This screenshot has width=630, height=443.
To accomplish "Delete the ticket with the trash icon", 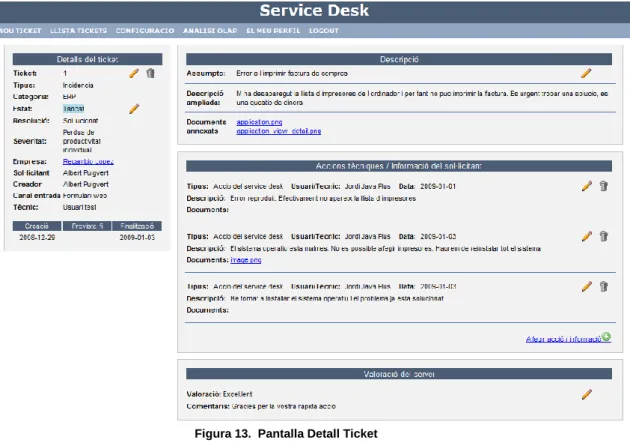I will (x=150, y=73).
